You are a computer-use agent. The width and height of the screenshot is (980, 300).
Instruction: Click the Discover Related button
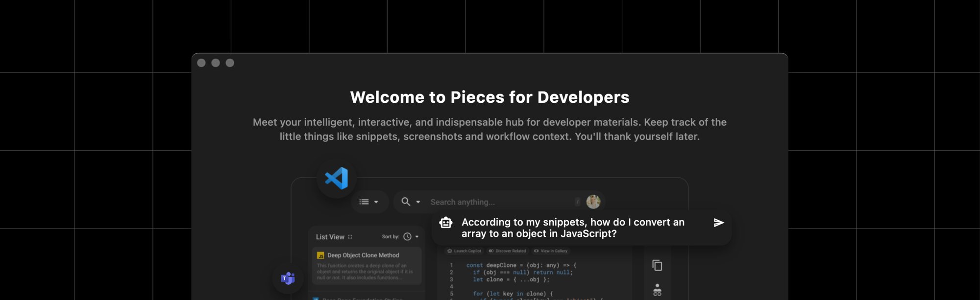507,251
